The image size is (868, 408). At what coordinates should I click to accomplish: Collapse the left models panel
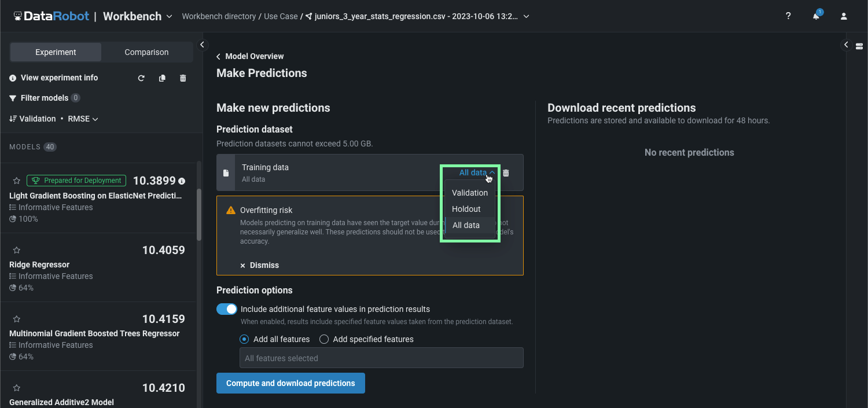click(202, 45)
